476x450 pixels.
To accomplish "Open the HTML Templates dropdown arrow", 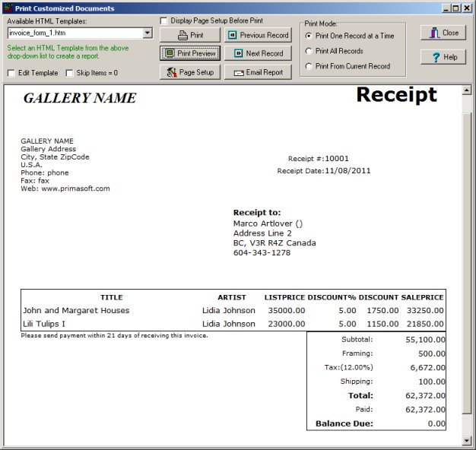I will click(148, 33).
